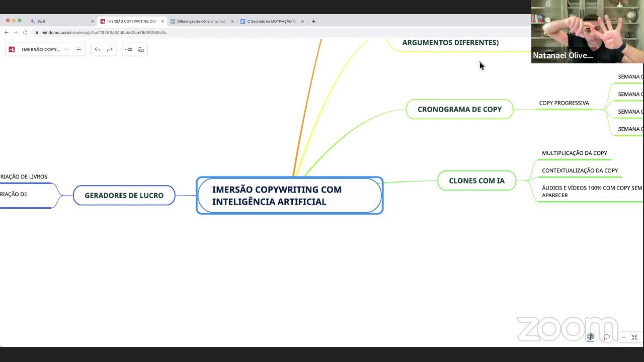Click the Mindomo logo icon
644x362 pixels.
[x=12, y=49]
